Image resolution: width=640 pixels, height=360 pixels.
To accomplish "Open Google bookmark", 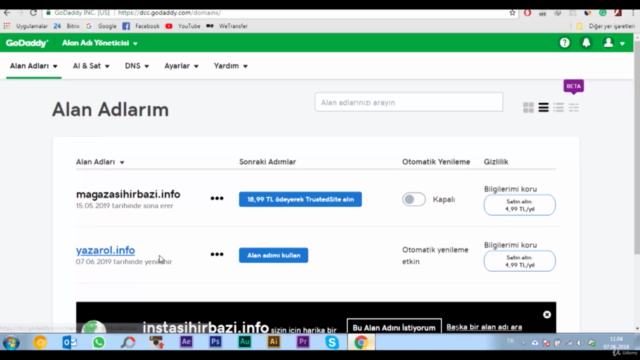I will (101, 26).
